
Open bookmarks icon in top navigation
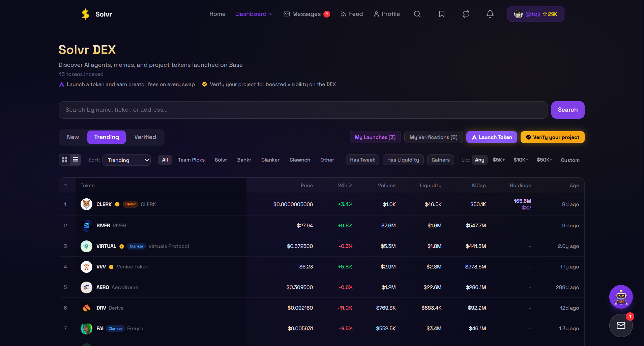click(x=442, y=14)
